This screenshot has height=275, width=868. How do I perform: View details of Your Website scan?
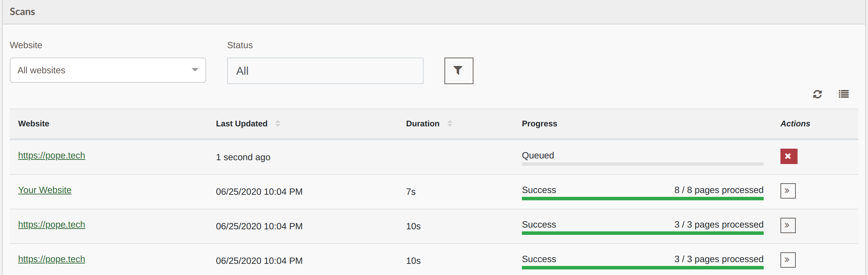pyautogui.click(x=788, y=191)
